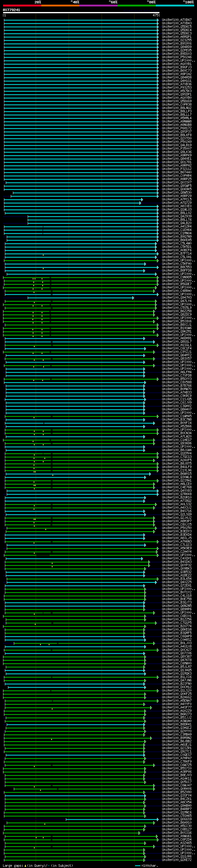
Task: Open UniRef100_P93253 hit
Action: [177, 88]
